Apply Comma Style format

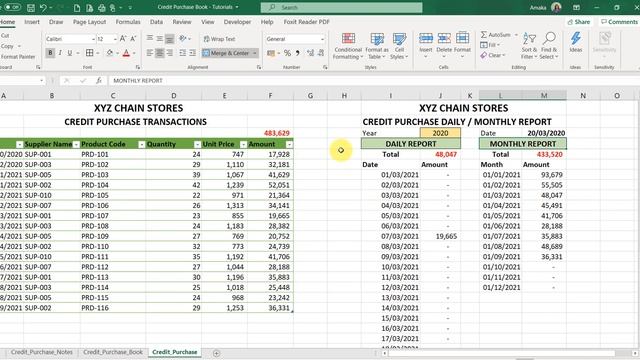[x=298, y=53]
